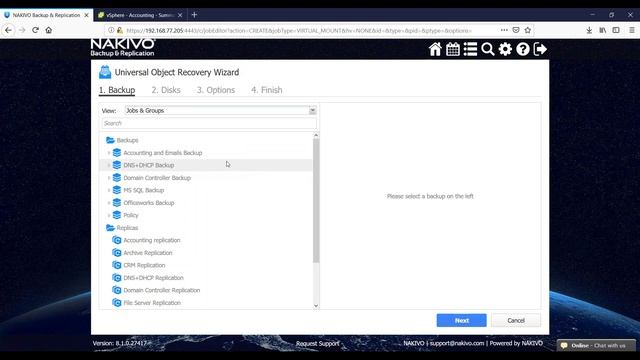Open the settings gear icon
The width and height of the screenshot is (640, 360).
[x=505, y=49]
